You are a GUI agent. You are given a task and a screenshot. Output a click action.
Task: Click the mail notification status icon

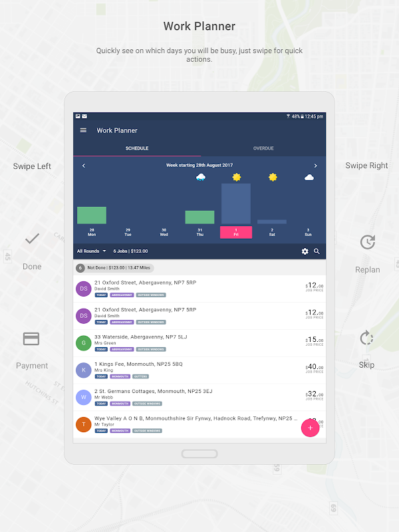point(84,116)
